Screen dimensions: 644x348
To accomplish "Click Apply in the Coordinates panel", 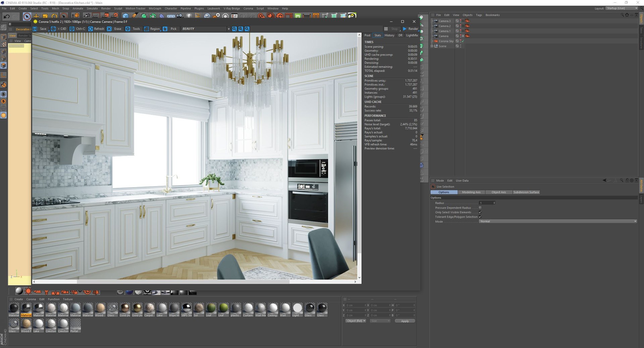I will coord(405,321).
